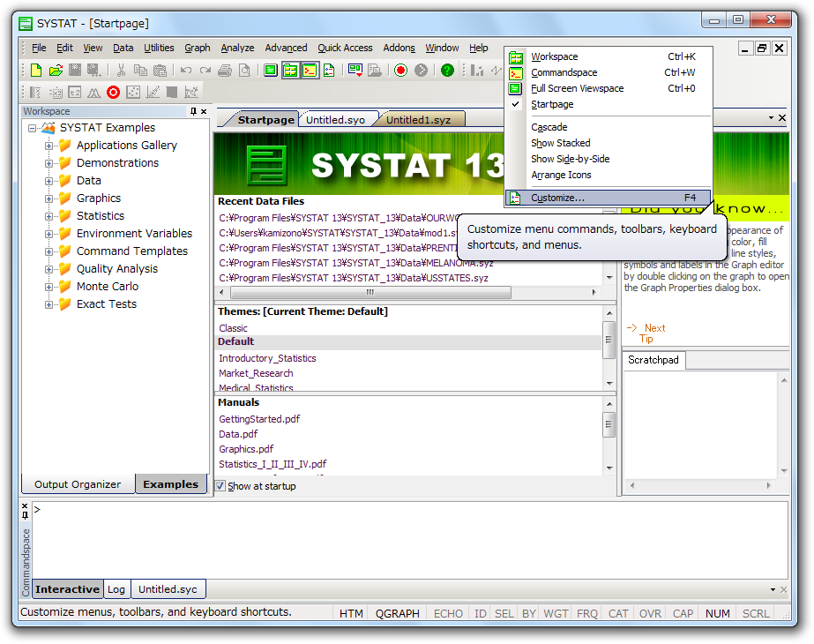The width and height of the screenshot is (814, 644).
Task: Click the Save toolbar icon
Action: (x=75, y=70)
